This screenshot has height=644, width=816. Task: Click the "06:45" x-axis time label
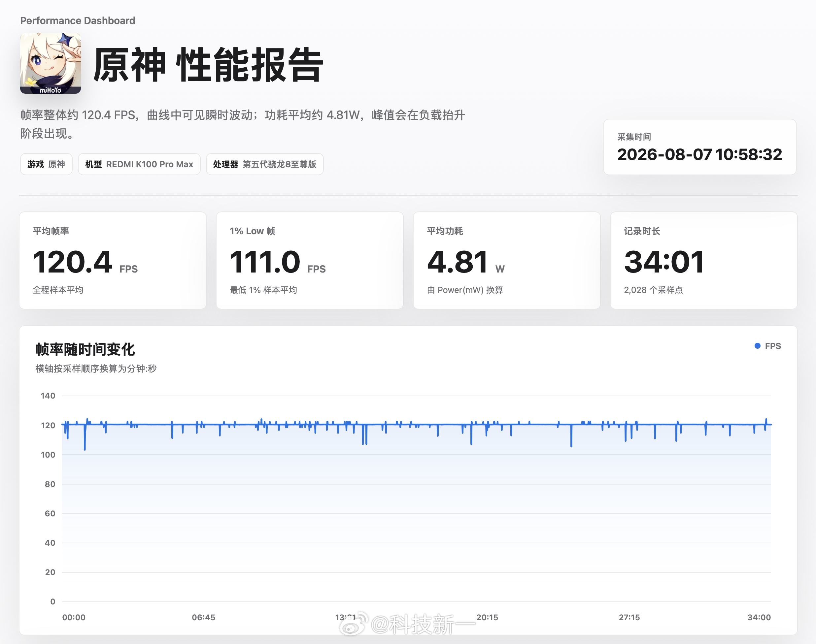point(204,618)
